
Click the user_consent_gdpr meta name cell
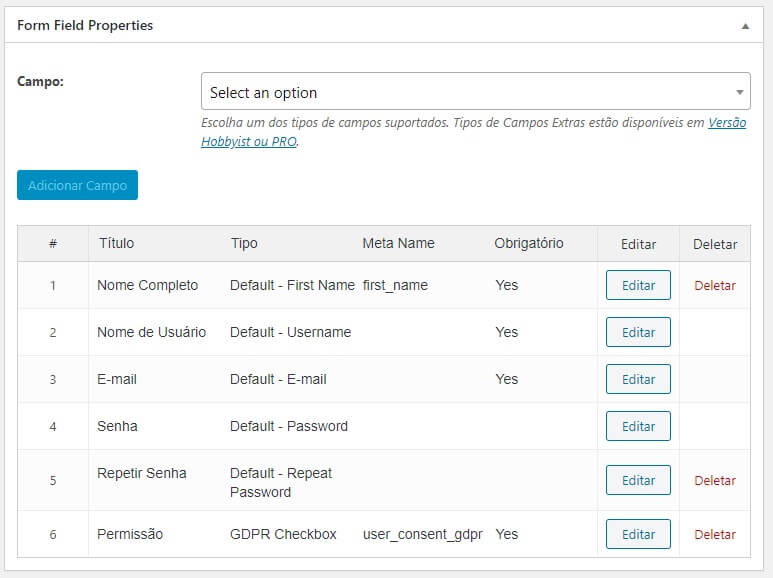coord(422,534)
